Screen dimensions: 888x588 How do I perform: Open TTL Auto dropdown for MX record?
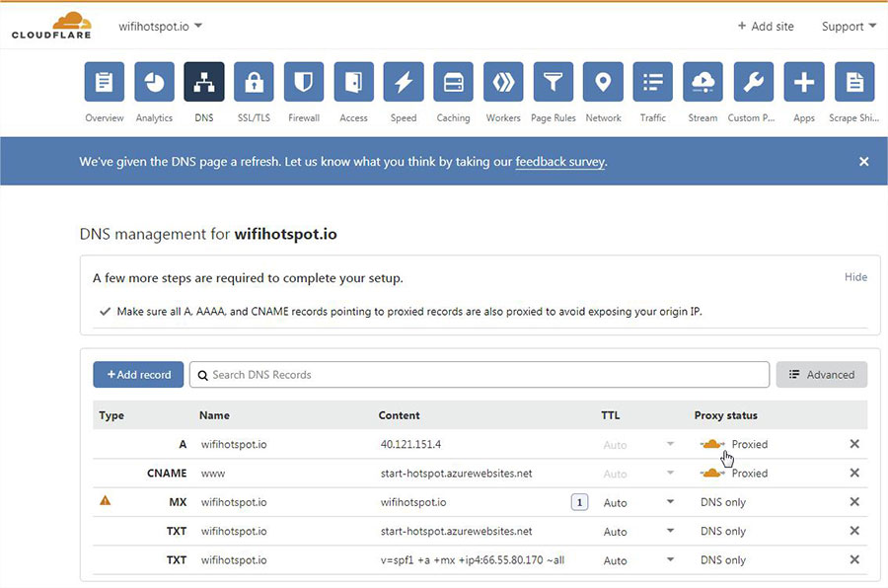[x=638, y=502]
